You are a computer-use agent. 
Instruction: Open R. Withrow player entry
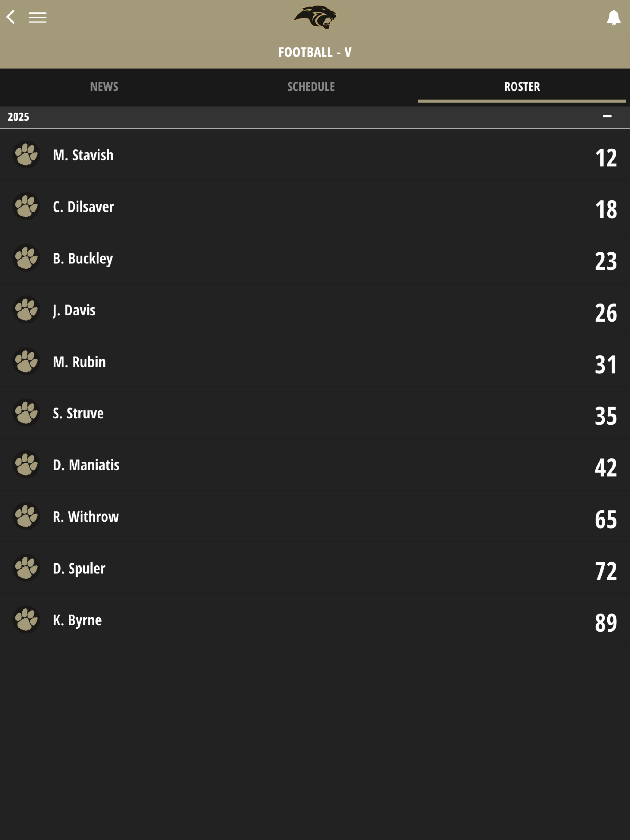coord(315,516)
